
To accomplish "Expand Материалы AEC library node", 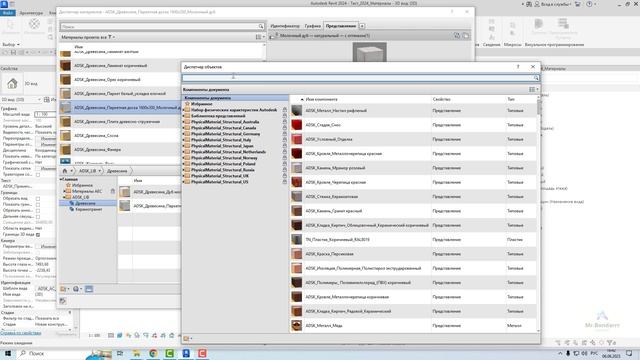I will coord(64,191).
